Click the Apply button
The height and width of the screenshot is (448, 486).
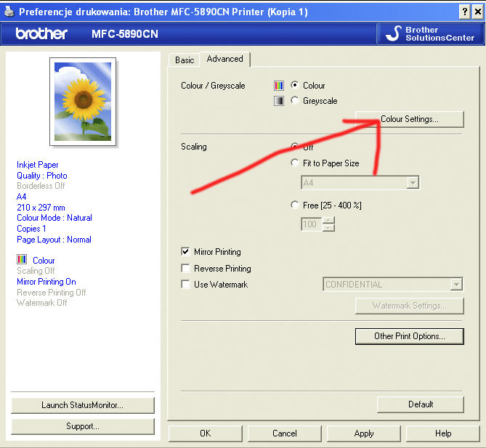(x=364, y=433)
